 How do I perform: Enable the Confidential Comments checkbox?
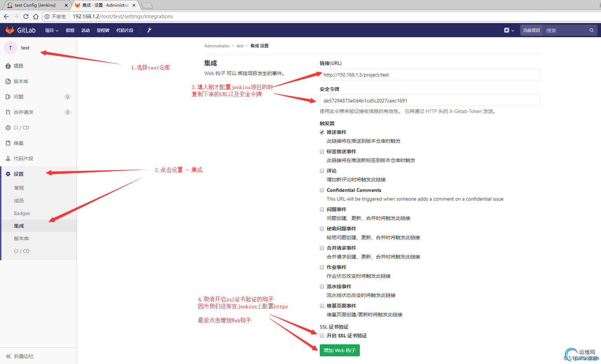point(322,190)
